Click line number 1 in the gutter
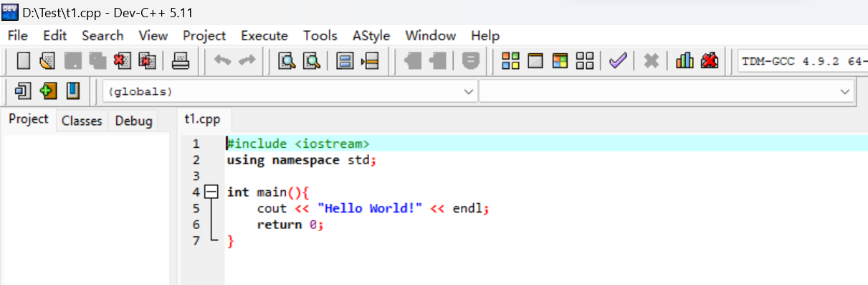The height and width of the screenshot is (285, 868). [196, 144]
